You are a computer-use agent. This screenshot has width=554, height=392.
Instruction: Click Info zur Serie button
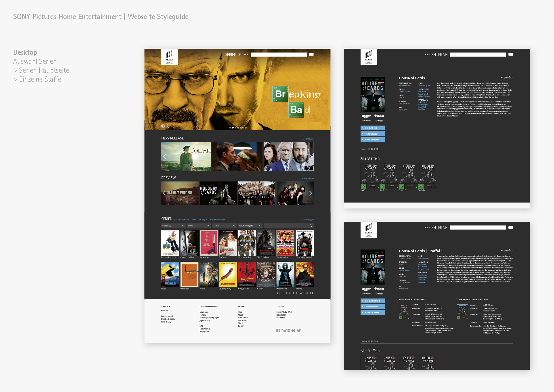click(373, 128)
